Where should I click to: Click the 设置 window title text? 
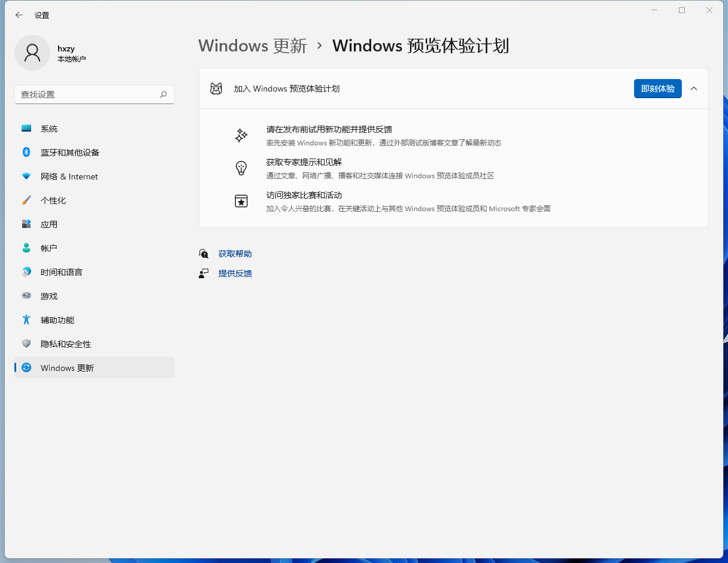(x=42, y=16)
